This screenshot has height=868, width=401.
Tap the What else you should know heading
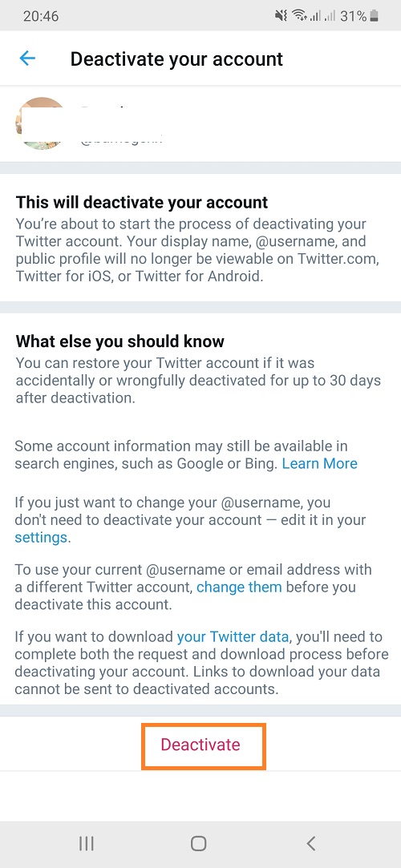click(120, 341)
